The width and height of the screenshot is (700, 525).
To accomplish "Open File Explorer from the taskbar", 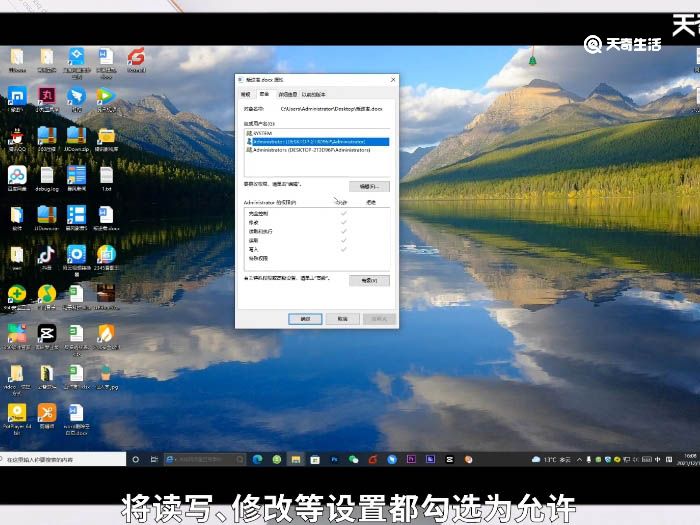I will coord(295,459).
